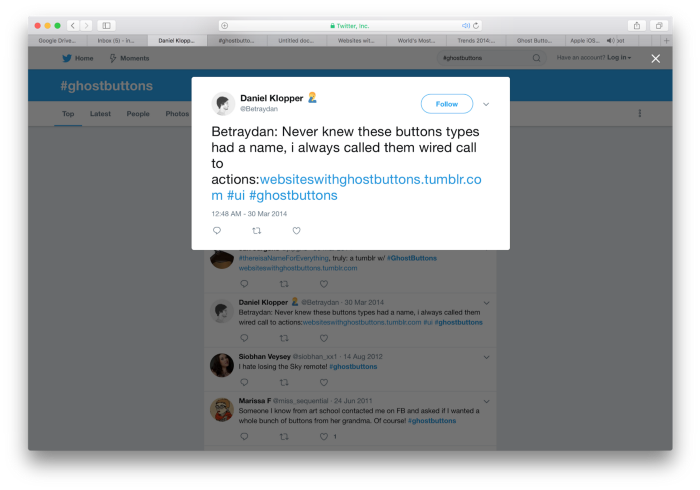This screenshot has height=490, width=700.
Task: Switch to the Latest tab
Action: tap(100, 114)
